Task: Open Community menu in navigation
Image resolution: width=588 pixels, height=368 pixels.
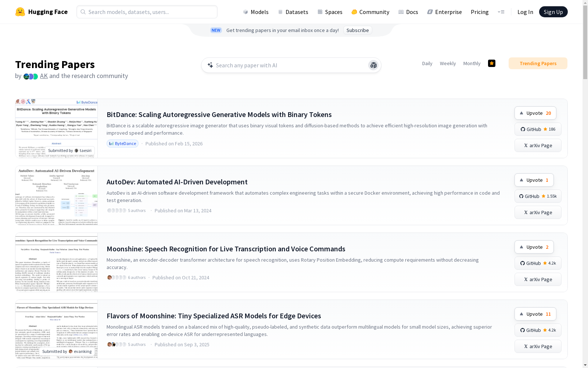Action: click(x=370, y=12)
